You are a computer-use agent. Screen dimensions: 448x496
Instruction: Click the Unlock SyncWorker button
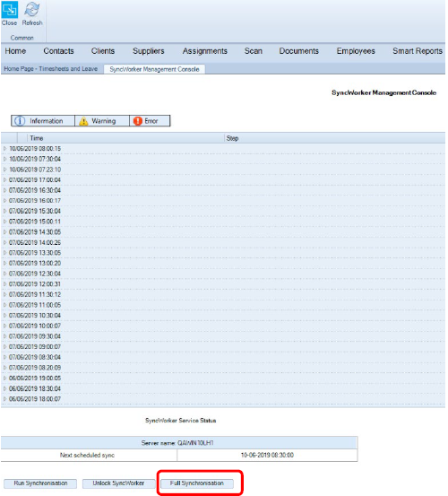point(118,483)
